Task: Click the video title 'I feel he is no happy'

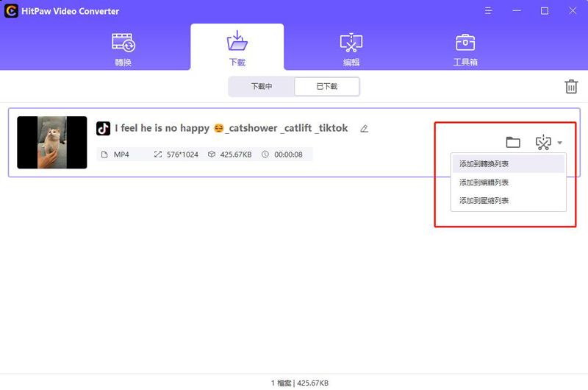Action: [232, 128]
